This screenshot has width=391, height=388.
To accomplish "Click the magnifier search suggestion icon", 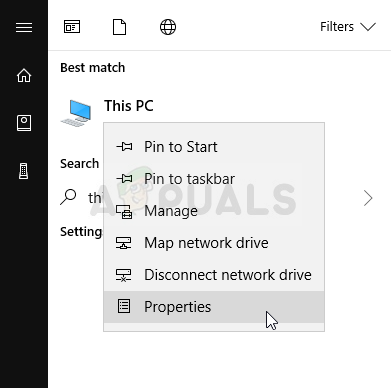I will [x=68, y=197].
